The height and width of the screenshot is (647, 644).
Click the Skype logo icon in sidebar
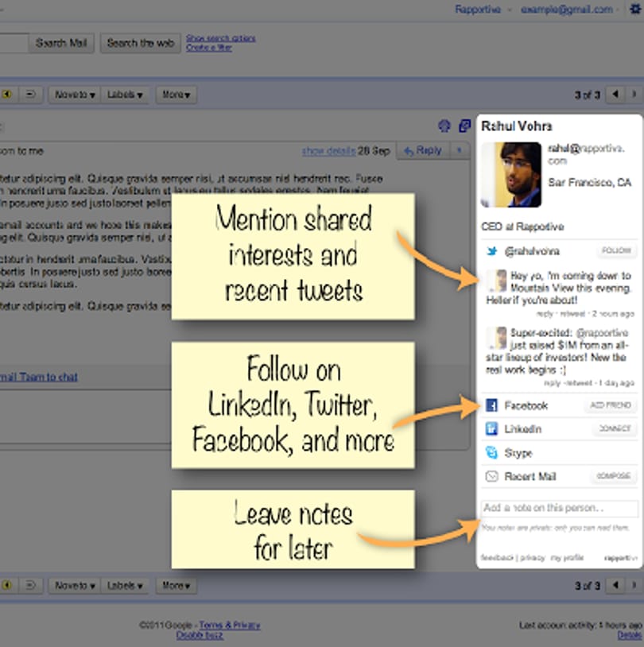(x=491, y=452)
